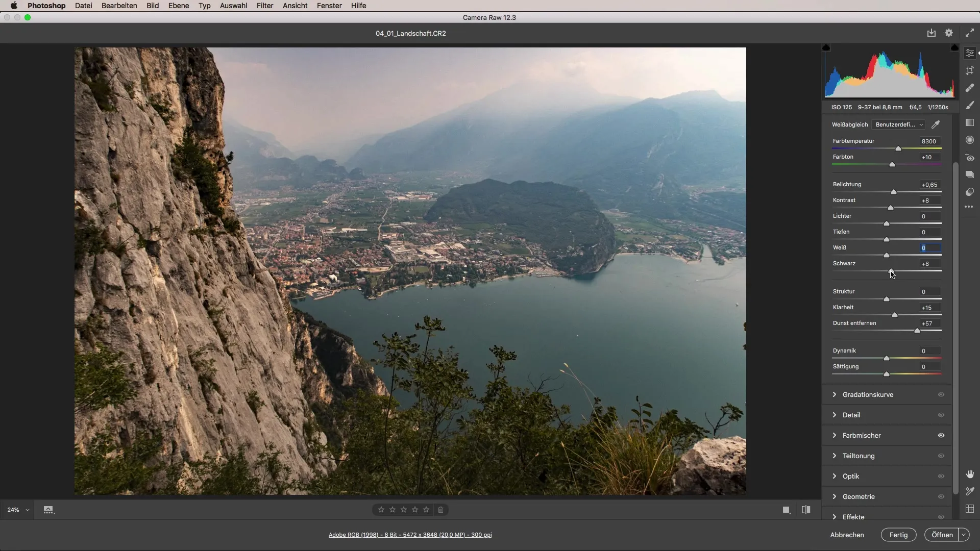Image resolution: width=980 pixels, height=551 pixels.
Task: Click the white balance eyedropper icon
Action: coord(936,124)
